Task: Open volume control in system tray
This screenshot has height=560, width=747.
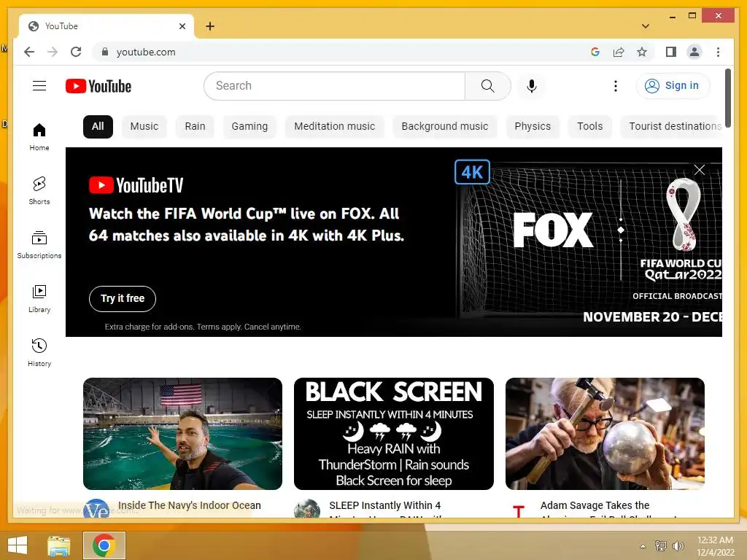Action: [x=678, y=545]
